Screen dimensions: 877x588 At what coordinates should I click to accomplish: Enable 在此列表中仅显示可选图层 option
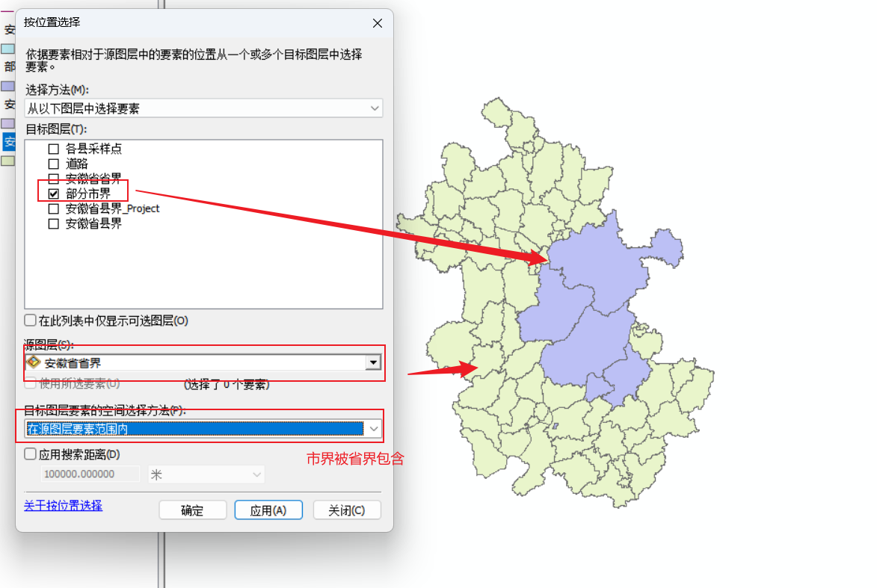click(x=31, y=321)
